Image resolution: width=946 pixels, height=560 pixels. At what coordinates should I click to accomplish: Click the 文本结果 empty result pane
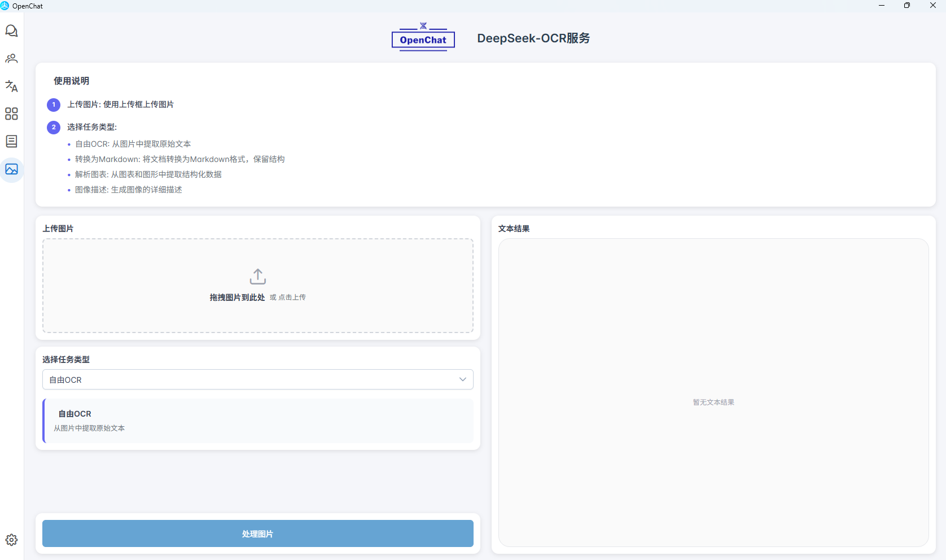[713, 392]
